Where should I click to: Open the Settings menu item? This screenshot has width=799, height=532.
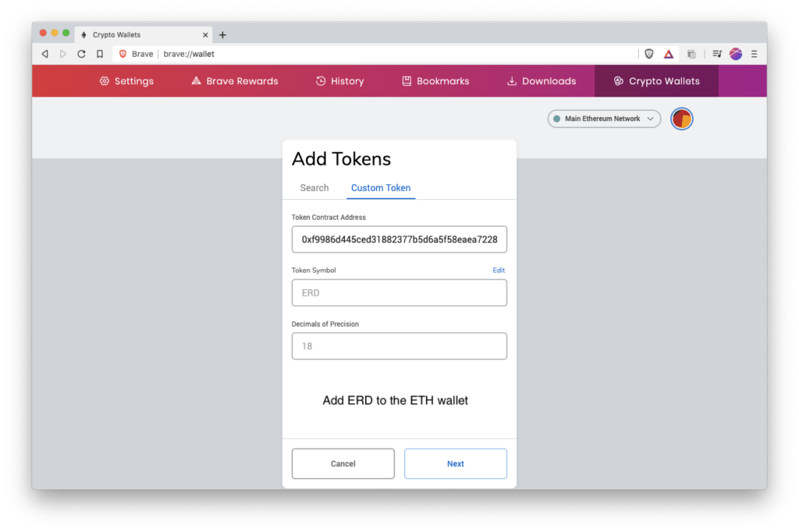pos(126,81)
